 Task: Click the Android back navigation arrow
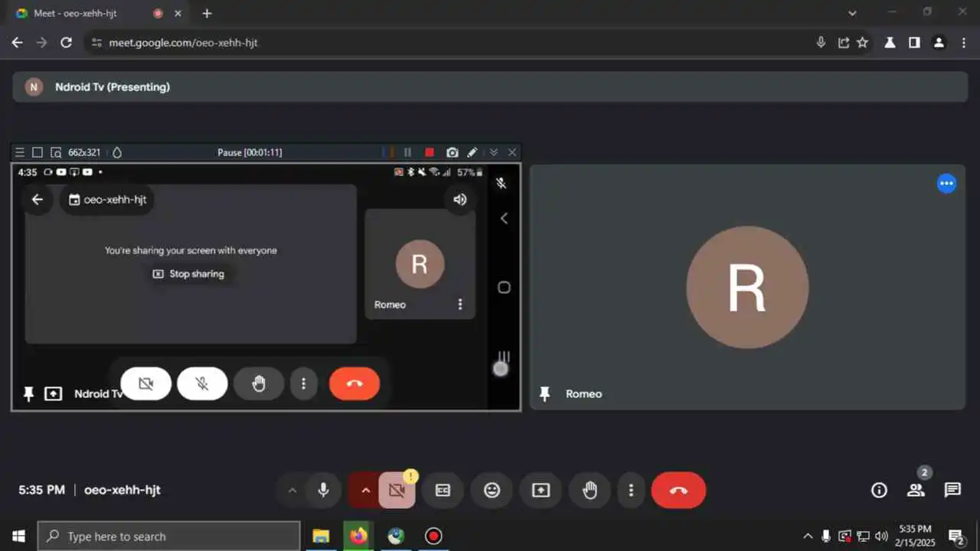(504, 218)
